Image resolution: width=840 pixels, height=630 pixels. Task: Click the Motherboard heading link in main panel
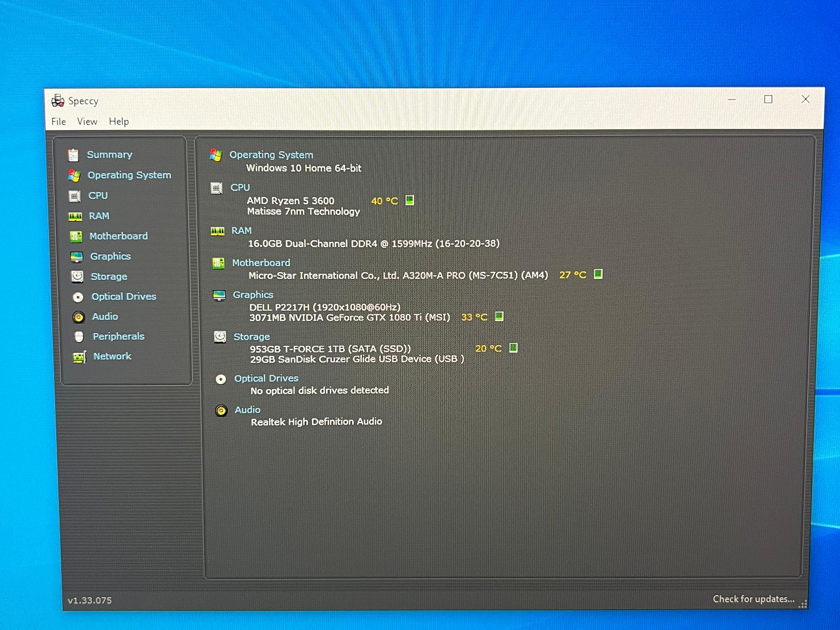(261, 262)
